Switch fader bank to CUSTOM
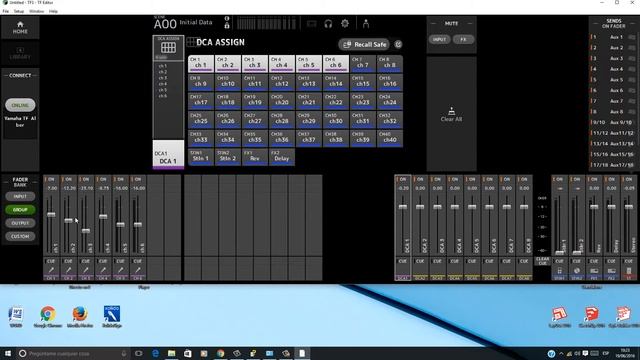 20,236
